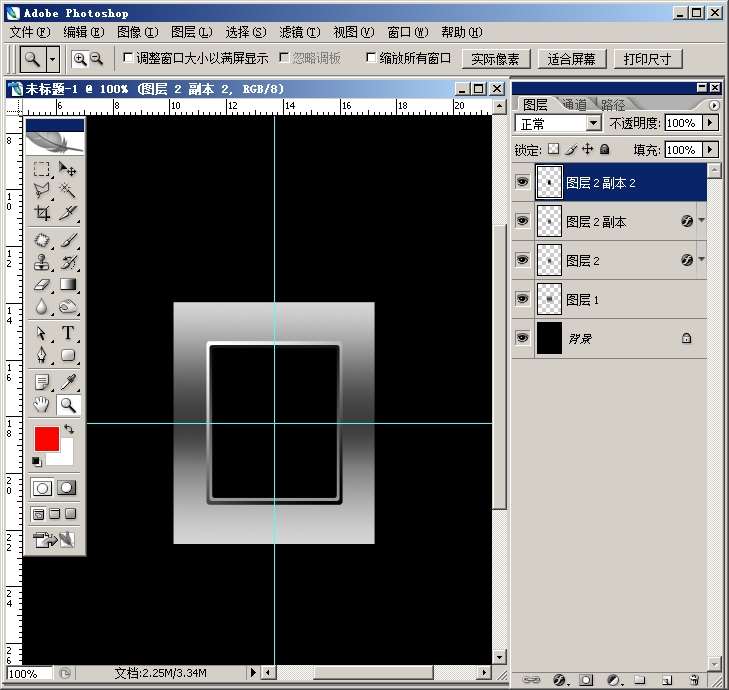Reset default foreground and background colors
This screenshot has width=729, height=690.
(x=37, y=461)
